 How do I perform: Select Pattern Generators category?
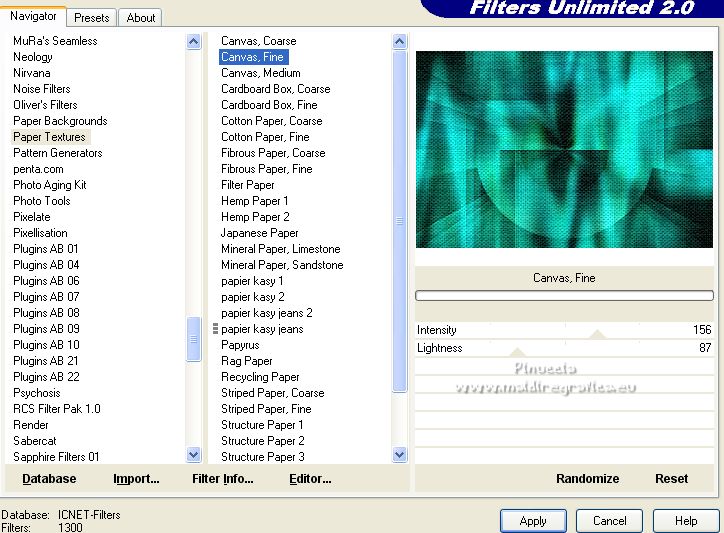click(58, 153)
